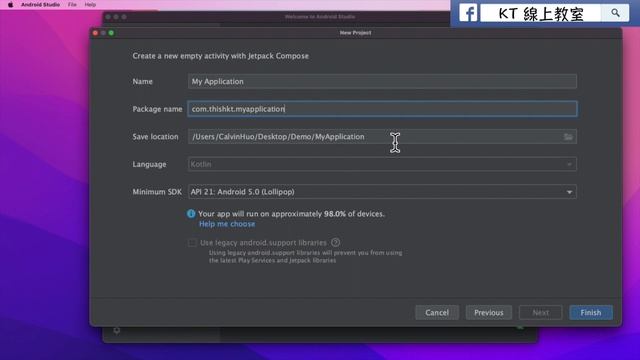Click into the Package name field
This screenshot has height=360, width=640.
tap(382, 109)
